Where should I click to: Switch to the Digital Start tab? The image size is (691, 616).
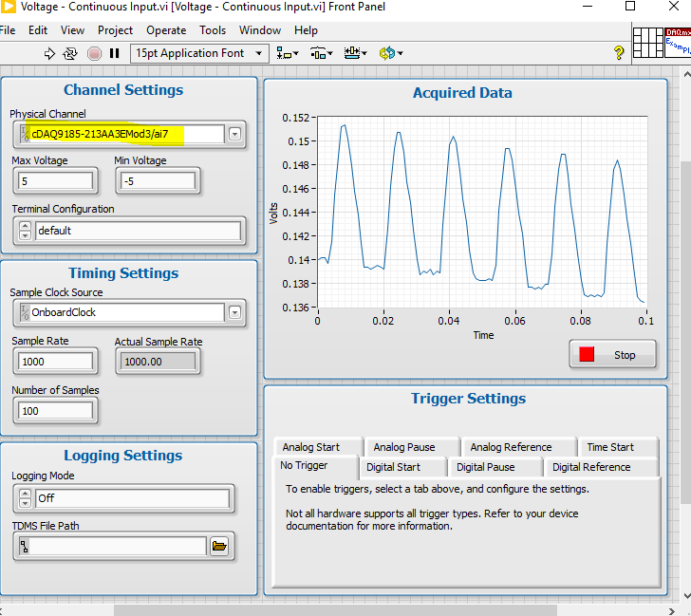pos(393,467)
